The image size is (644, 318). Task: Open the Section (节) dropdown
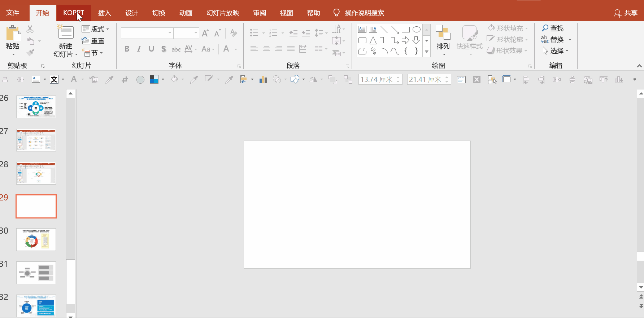point(92,53)
